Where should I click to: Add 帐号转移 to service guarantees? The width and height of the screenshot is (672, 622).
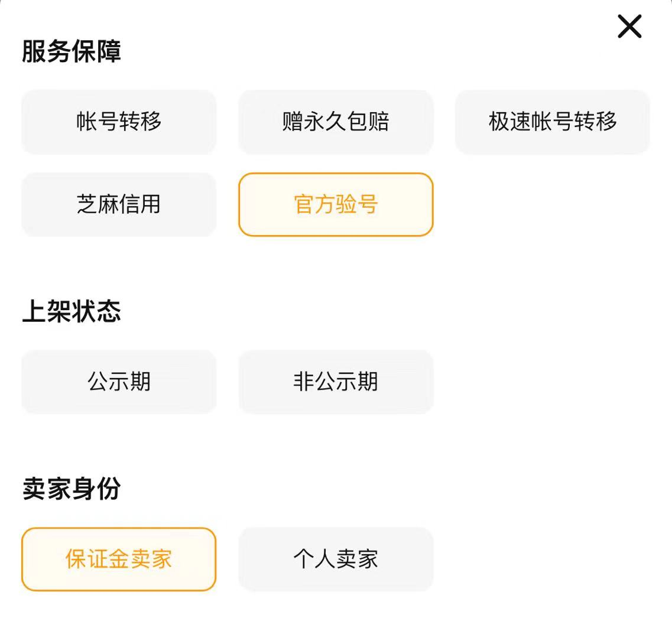[x=119, y=122]
